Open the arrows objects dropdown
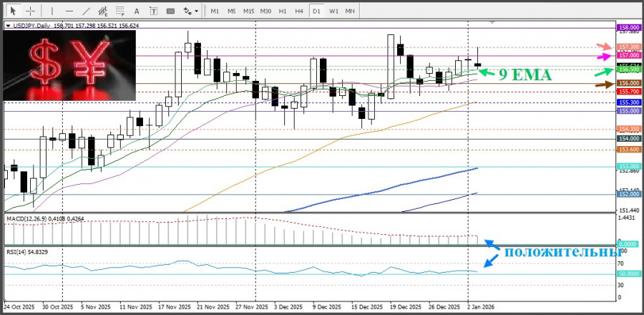The image size is (644, 315). point(190,11)
